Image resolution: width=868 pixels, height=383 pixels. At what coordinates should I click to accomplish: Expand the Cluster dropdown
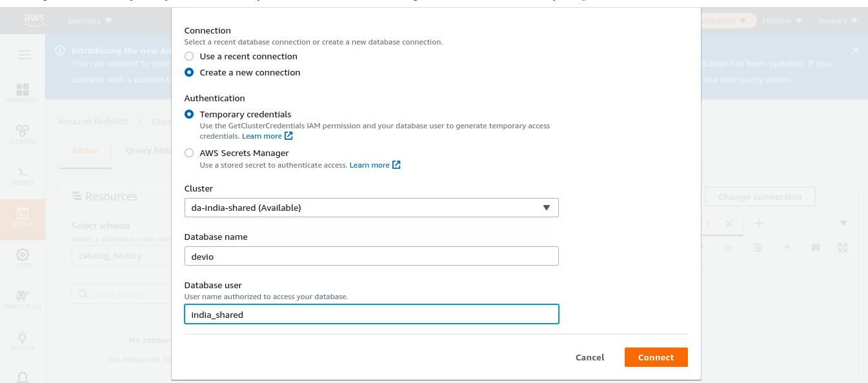(371, 208)
